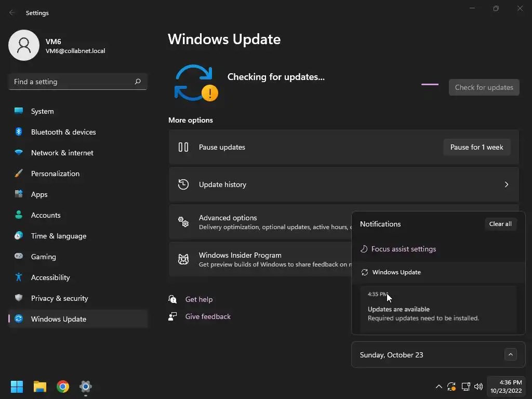The height and width of the screenshot is (399, 532).
Task: Open the Updates are available notification
Action: pos(438,309)
